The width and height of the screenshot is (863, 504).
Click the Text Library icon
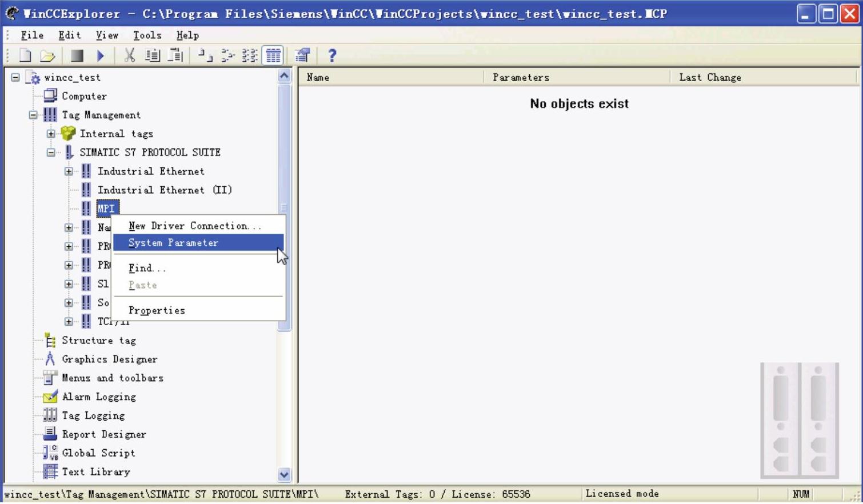(50, 471)
